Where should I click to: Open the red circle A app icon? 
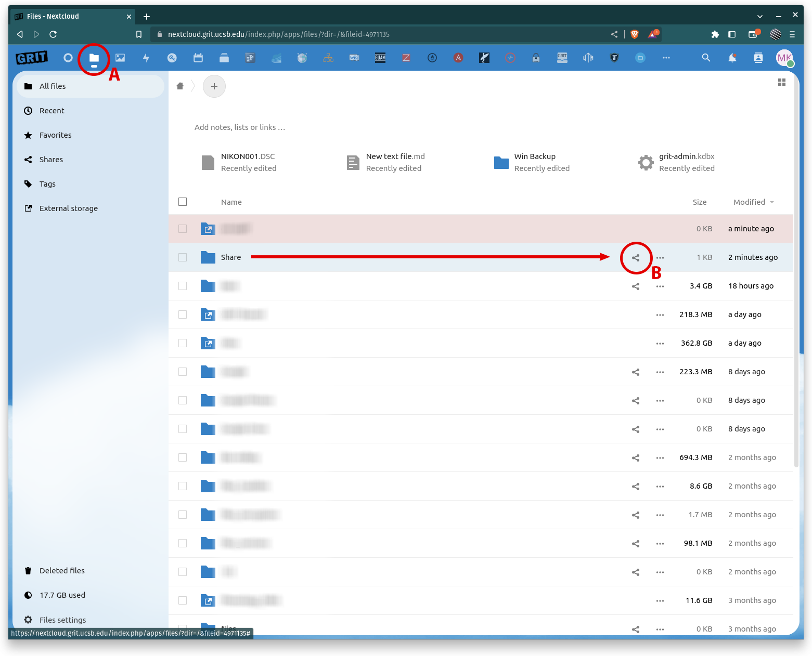458,58
